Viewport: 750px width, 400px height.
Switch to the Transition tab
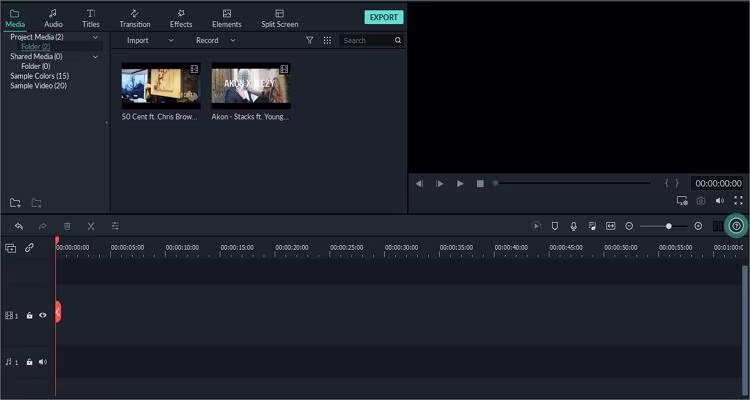[135, 19]
